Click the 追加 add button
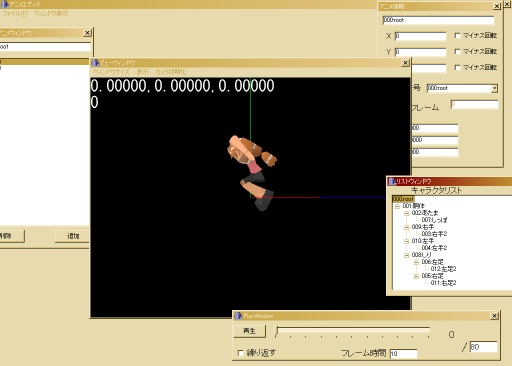 click(72, 236)
